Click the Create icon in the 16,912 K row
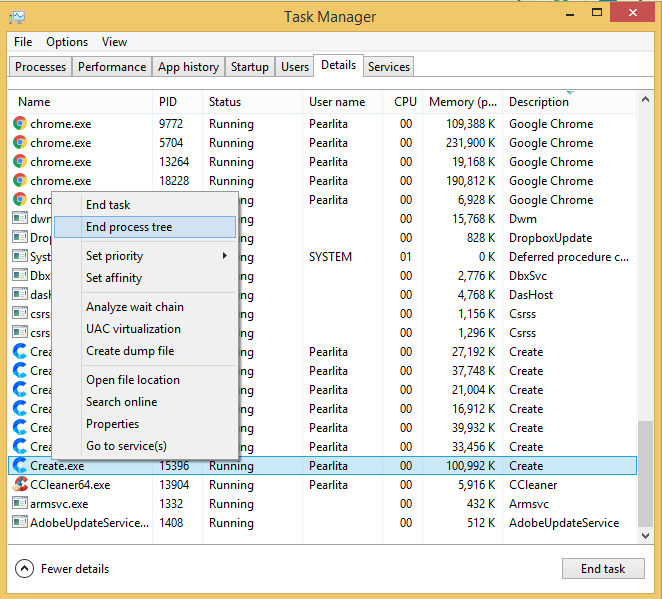This screenshot has width=662, height=599. tap(20, 408)
